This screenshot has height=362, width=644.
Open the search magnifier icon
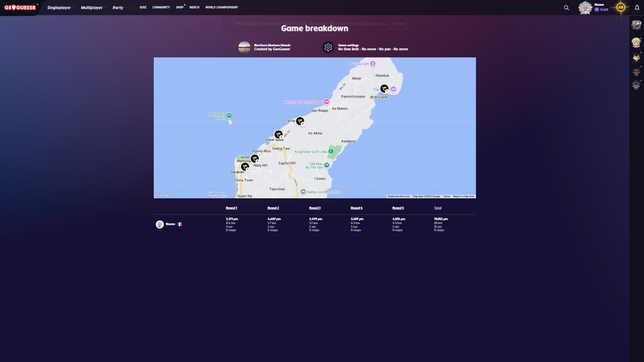[x=566, y=8]
